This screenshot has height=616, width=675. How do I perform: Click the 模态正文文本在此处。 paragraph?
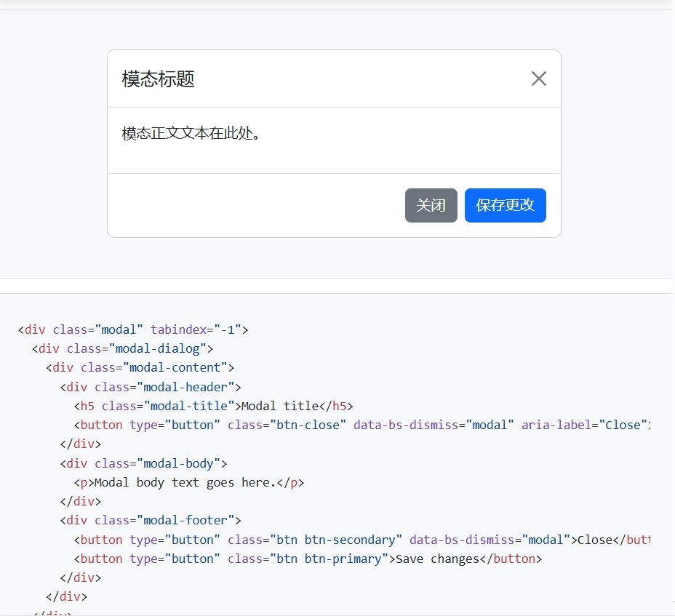pyautogui.click(x=191, y=133)
